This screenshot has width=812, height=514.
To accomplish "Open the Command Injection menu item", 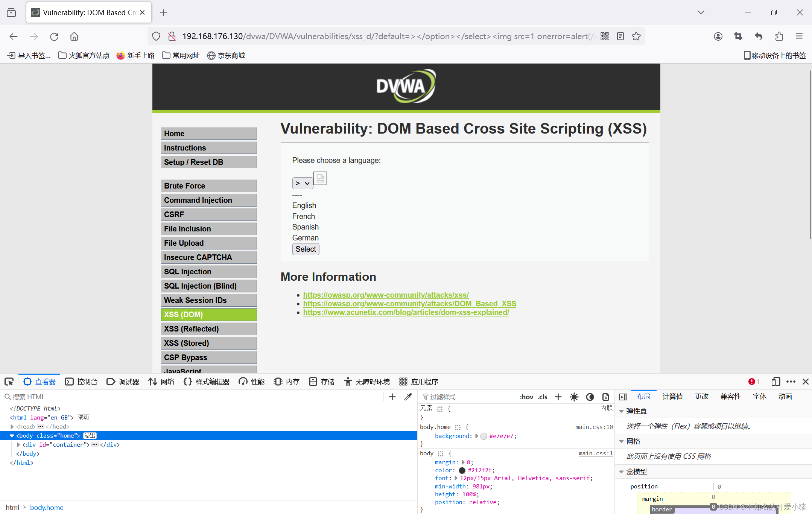I will point(209,200).
